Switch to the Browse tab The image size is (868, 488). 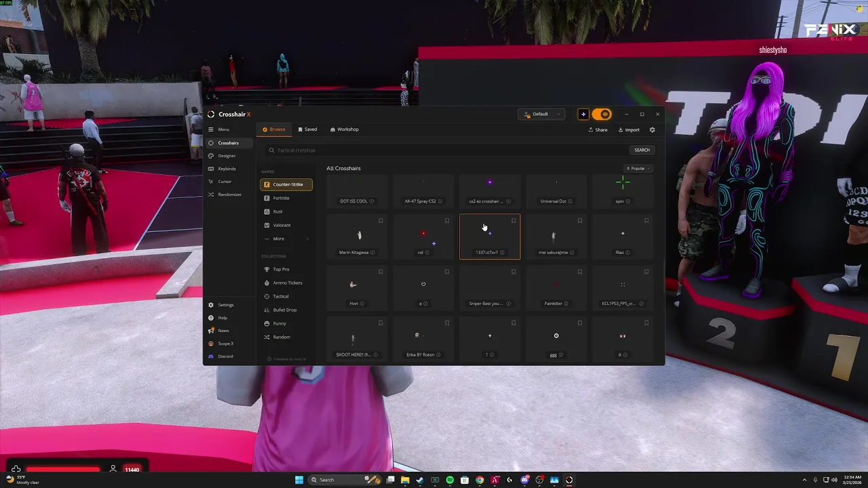tap(274, 129)
